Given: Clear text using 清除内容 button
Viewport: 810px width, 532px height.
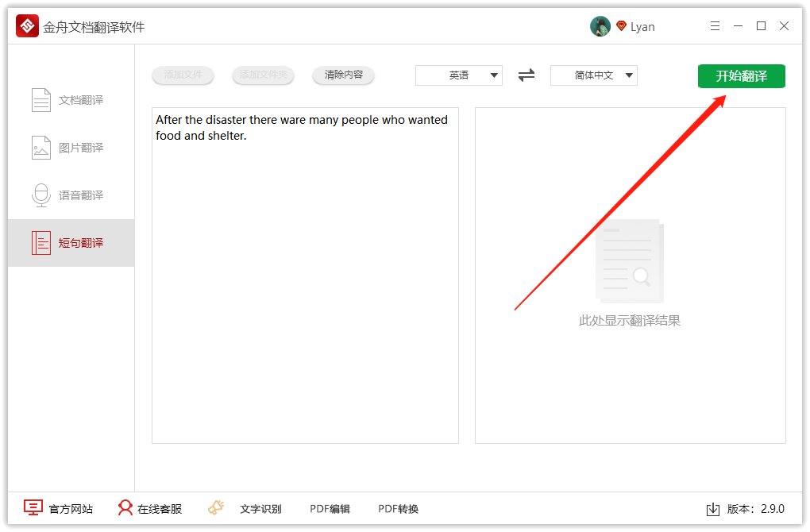Looking at the screenshot, I should [x=343, y=75].
